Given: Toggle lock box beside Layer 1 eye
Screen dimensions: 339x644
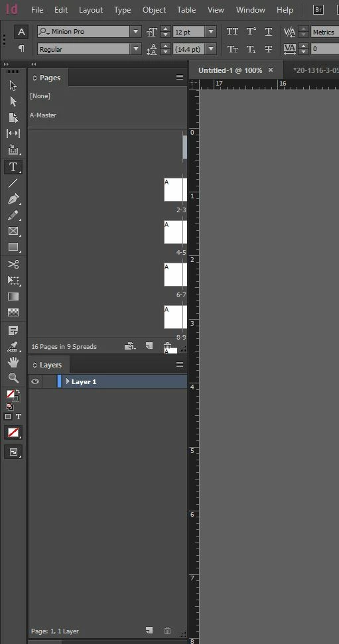Looking at the screenshot, I should [x=49, y=381].
